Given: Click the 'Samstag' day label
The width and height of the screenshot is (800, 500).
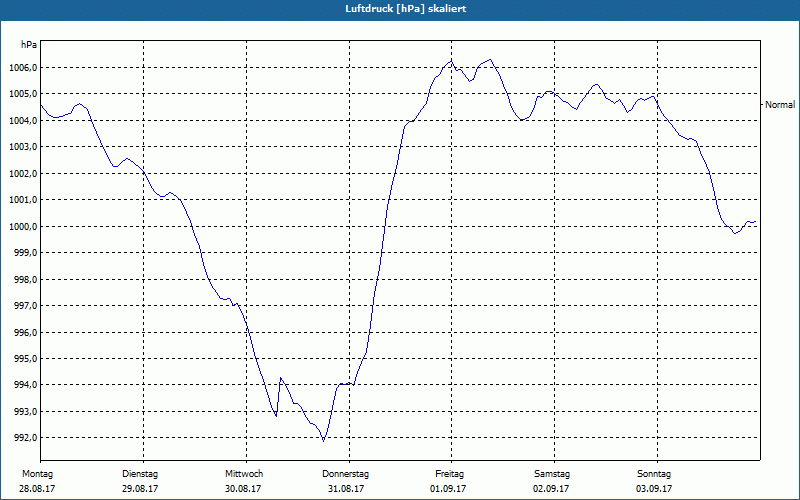Looking at the screenshot, I should point(552,474).
